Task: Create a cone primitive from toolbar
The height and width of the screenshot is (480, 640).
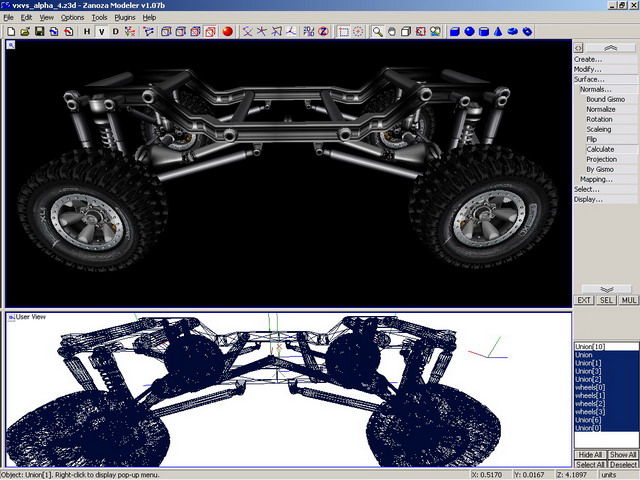Action: tap(498, 31)
